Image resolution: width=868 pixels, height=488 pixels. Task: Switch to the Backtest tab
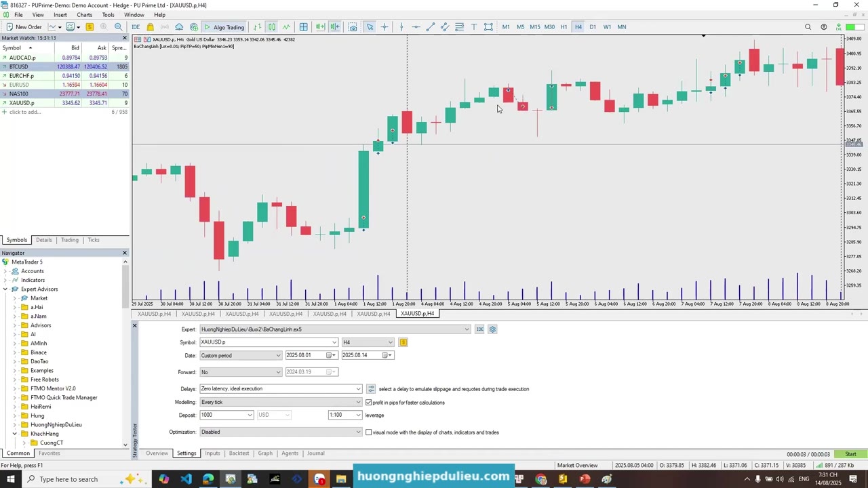[x=239, y=453]
